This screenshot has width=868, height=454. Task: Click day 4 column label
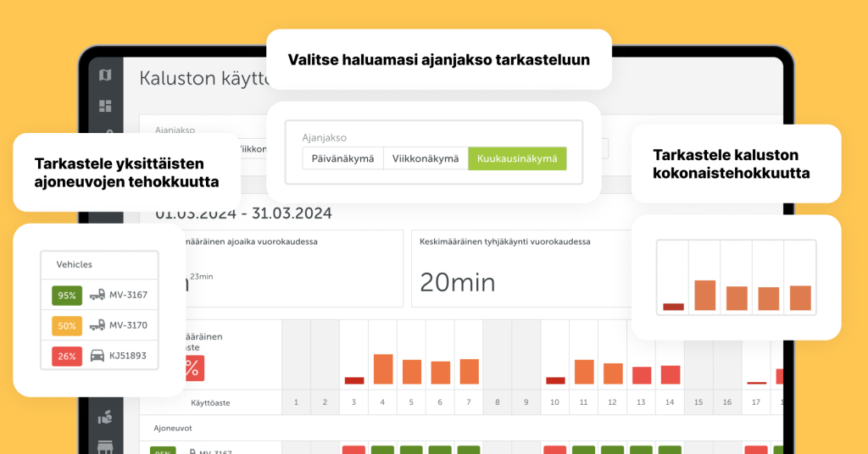382,402
